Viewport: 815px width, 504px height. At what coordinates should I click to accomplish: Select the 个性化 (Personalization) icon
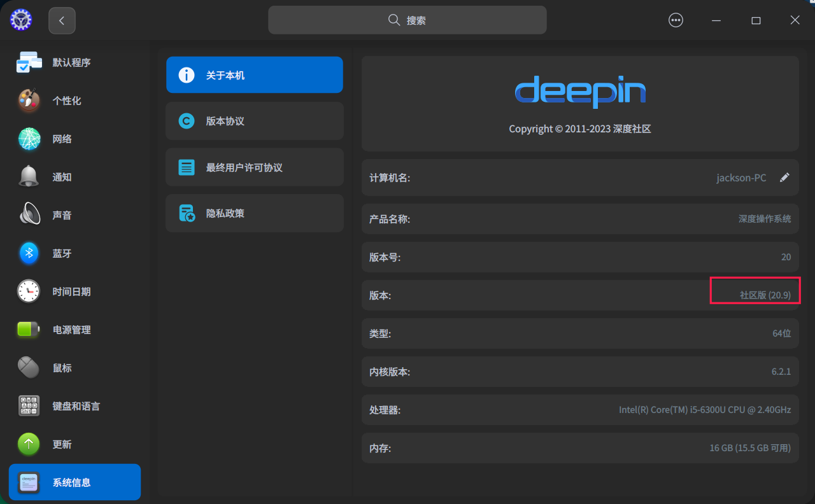29,101
